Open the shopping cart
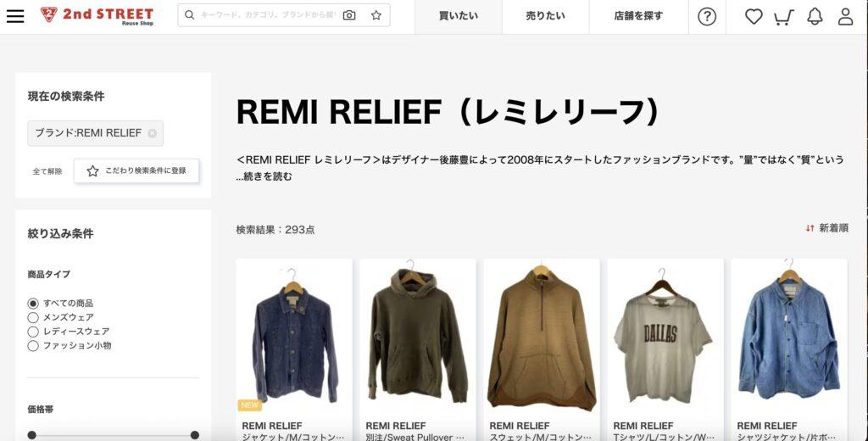This screenshot has width=868, height=441. pos(784,17)
